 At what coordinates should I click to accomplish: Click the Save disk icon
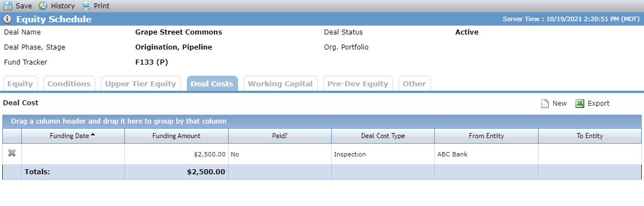click(8, 6)
